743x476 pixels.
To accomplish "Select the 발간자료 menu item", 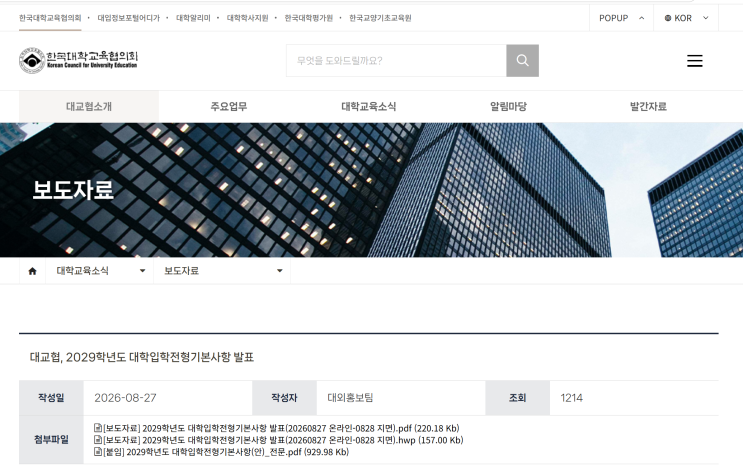I will coord(648,107).
